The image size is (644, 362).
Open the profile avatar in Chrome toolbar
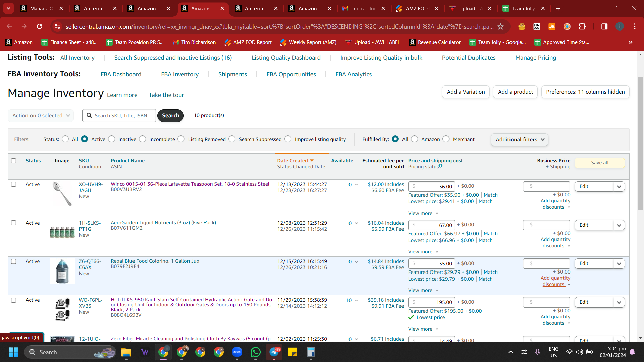[620, 26]
